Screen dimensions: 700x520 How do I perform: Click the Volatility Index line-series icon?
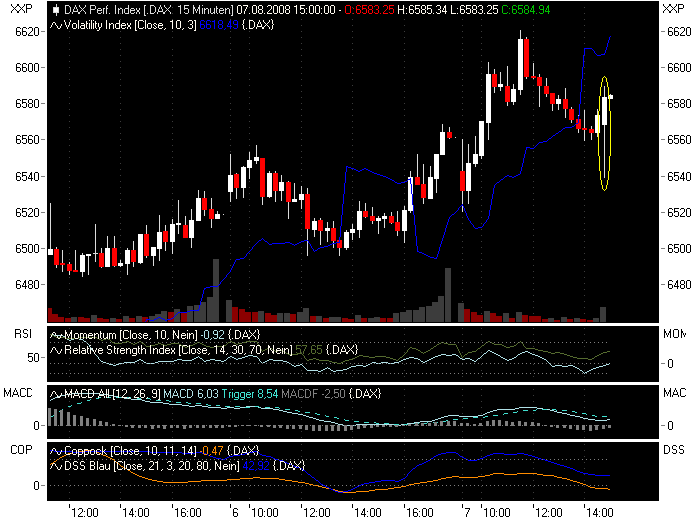(x=56, y=25)
